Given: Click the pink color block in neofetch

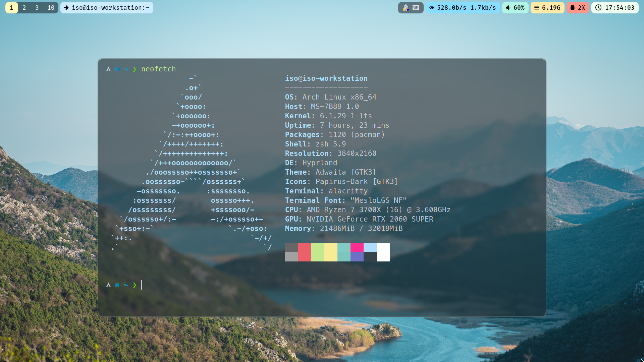Looking at the screenshot, I should 357,247.
